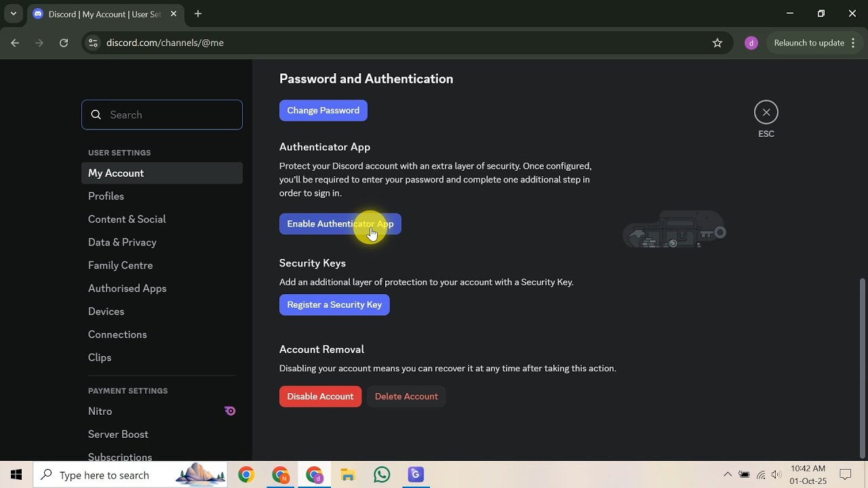Open Devices settings
The image size is (868, 488).
pos(162,311)
